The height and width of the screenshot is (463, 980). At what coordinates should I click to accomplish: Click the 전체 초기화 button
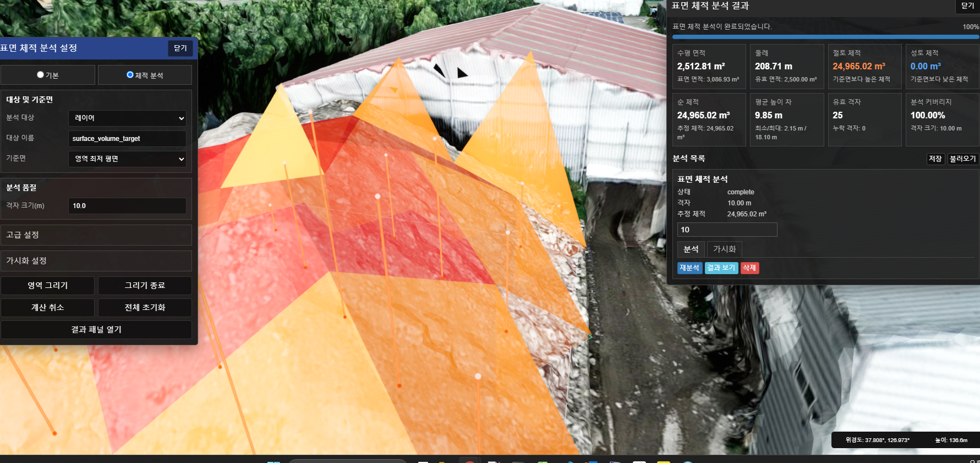(145, 307)
